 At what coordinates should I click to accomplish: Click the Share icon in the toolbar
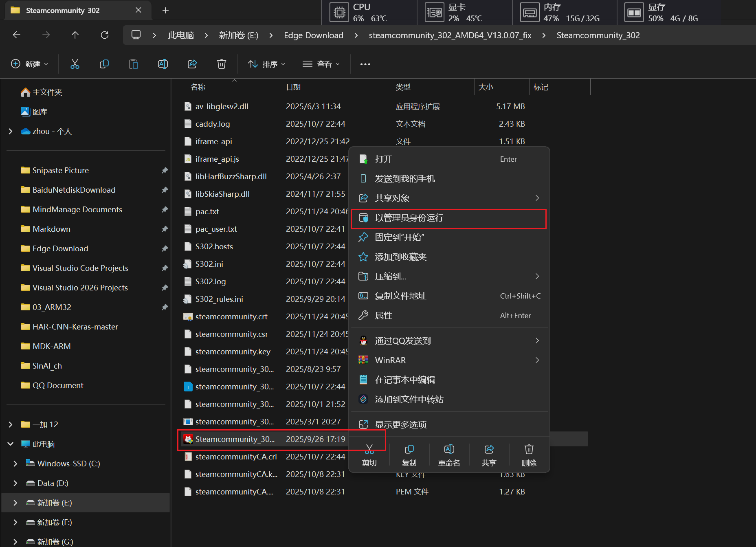click(x=192, y=64)
